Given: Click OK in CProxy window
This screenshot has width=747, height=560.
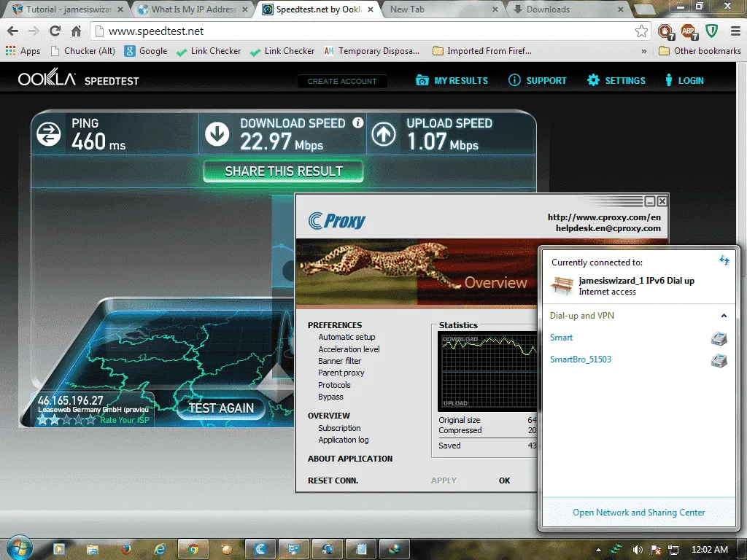Looking at the screenshot, I should click(x=504, y=481).
